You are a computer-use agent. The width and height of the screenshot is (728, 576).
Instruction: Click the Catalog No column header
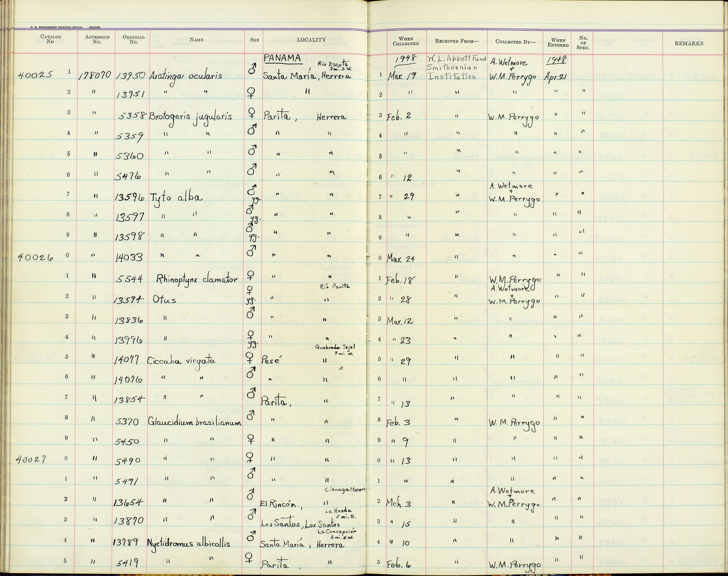51,39
